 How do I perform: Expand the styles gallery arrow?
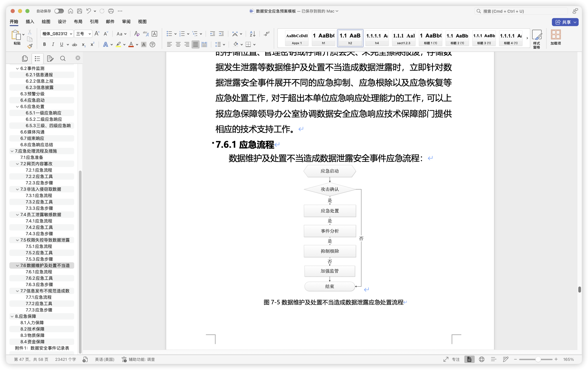click(527, 38)
